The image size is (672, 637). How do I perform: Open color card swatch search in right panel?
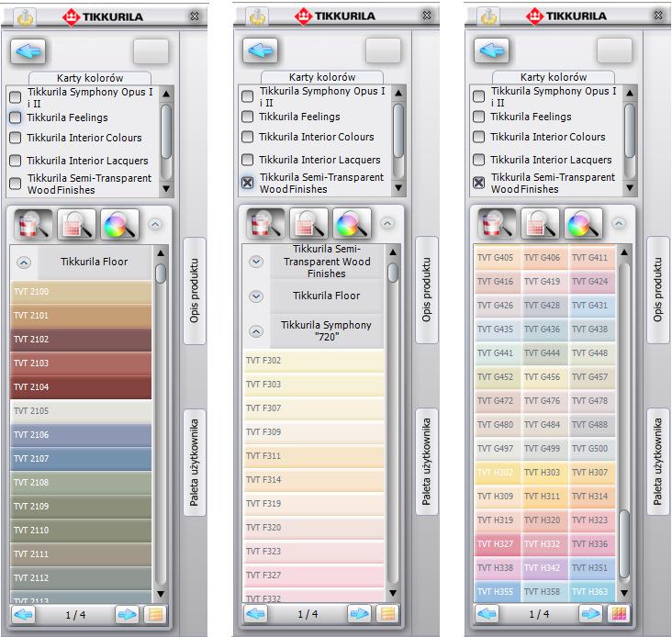point(541,223)
